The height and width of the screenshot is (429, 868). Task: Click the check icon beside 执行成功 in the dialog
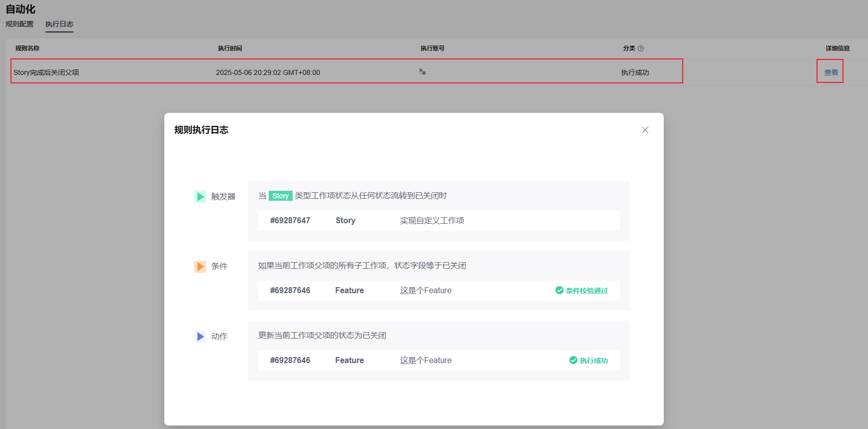pyautogui.click(x=573, y=360)
